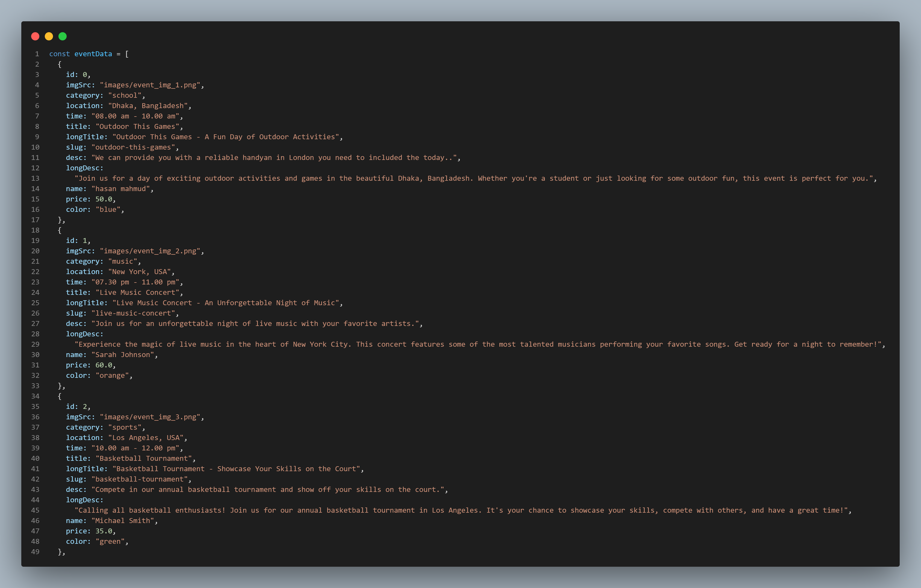
Task: Click the "outdoor-this-games" slug string
Action: (133, 147)
